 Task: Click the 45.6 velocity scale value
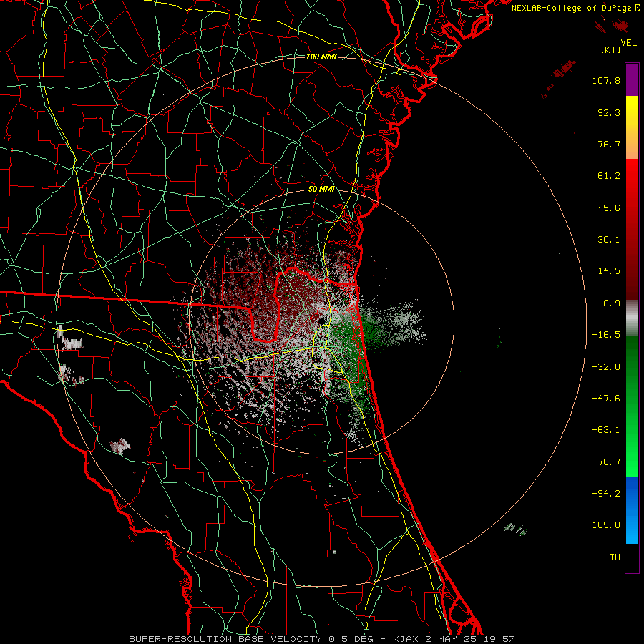(609, 208)
